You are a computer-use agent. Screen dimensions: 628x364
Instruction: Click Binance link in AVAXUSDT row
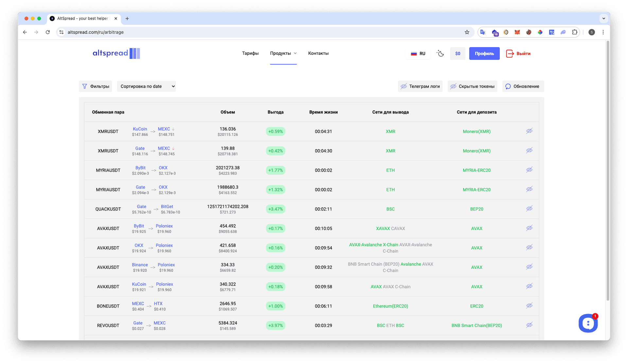click(x=140, y=265)
